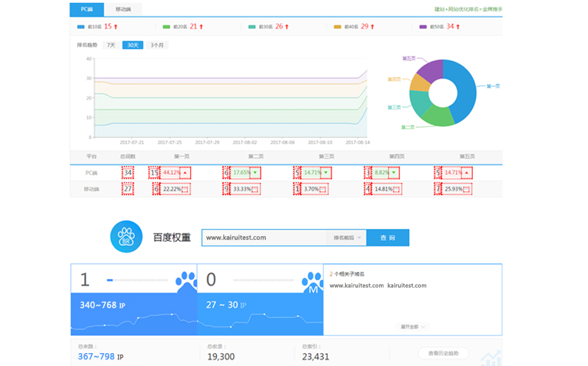The image size is (588, 366).
Task: Click the trend chart icon near 查看历史趋势
Action: click(490, 358)
